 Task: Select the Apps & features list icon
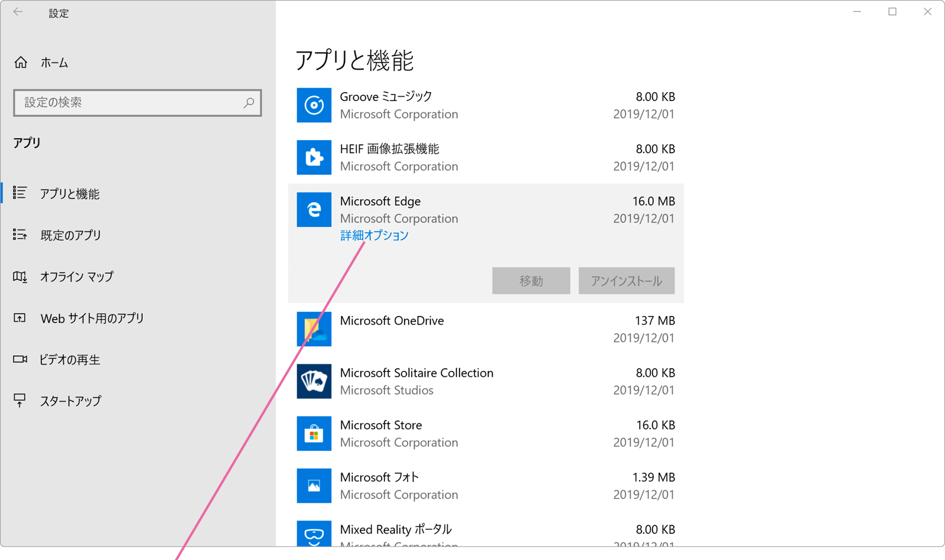20,193
